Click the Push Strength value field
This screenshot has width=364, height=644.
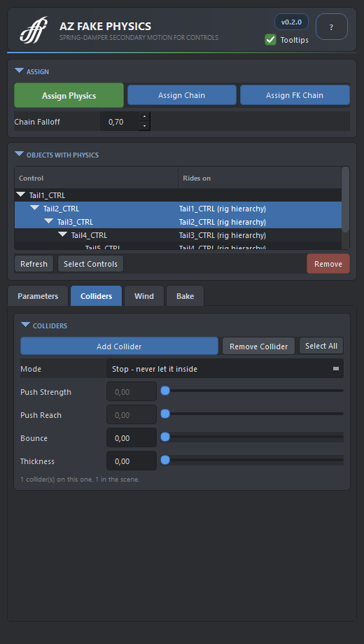coord(132,391)
